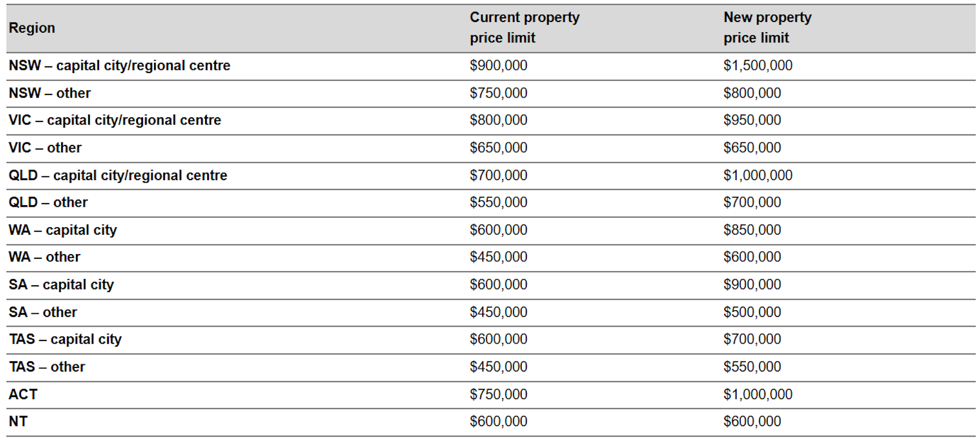Click NSW capital new limit $1,500,000
Screen dimensions: 980x444
pyautogui.click(x=757, y=65)
